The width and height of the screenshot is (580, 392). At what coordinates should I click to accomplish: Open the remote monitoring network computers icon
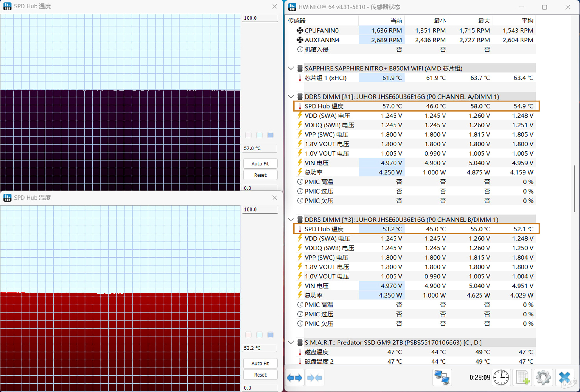click(x=442, y=378)
